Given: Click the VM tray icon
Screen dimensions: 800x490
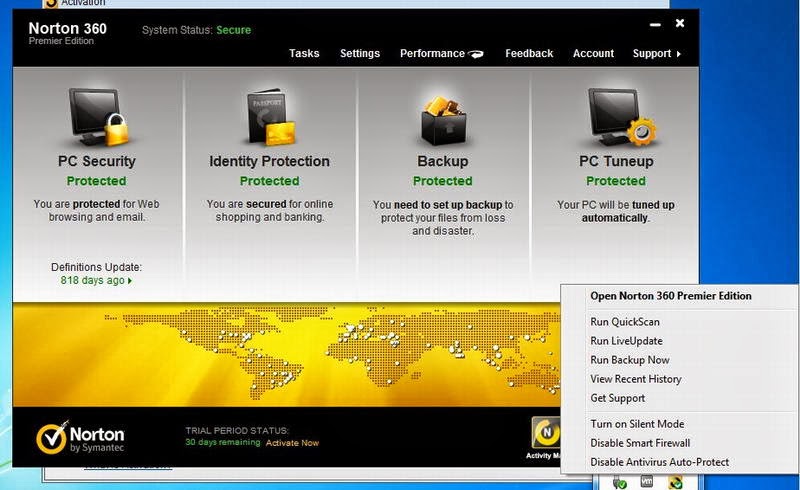Looking at the screenshot, I should (646, 481).
